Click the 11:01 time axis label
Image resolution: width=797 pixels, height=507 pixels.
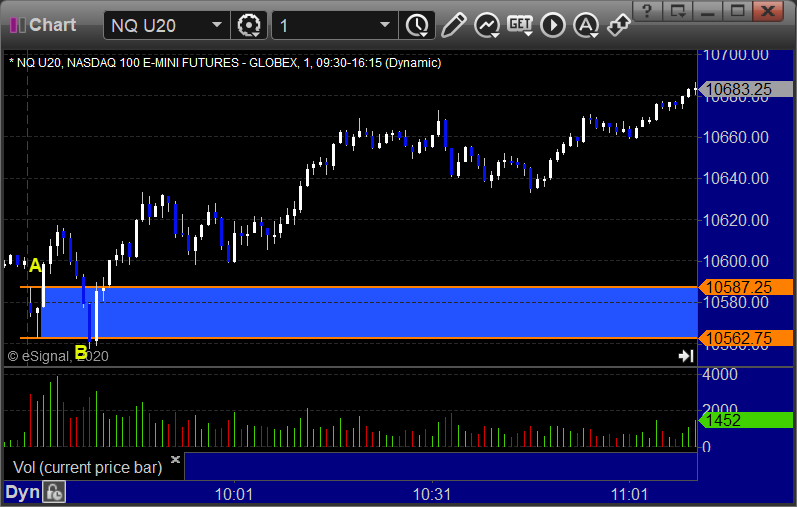tap(629, 494)
